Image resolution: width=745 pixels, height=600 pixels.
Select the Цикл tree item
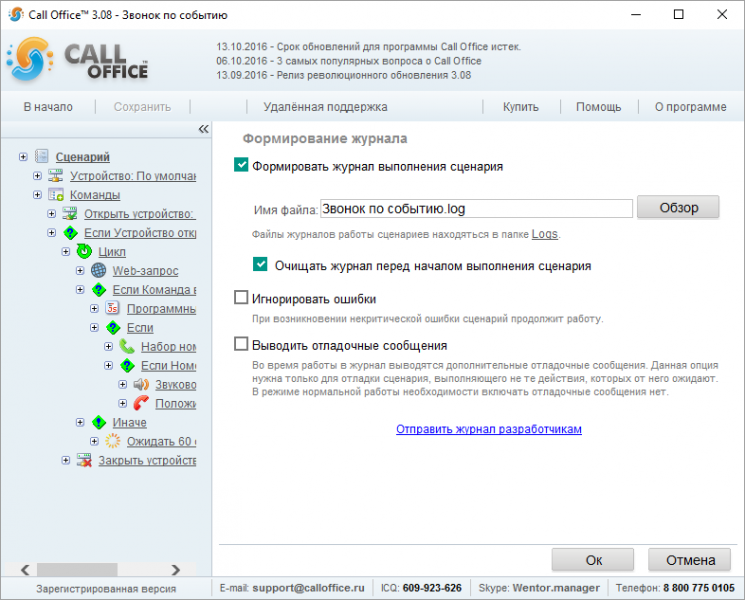[112, 252]
